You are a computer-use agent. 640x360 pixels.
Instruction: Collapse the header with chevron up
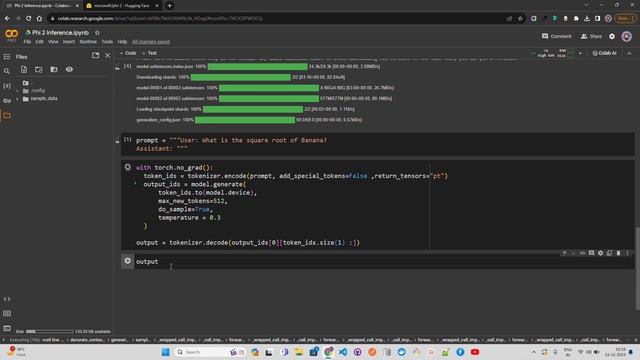pyautogui.click(x=629, y=53)
